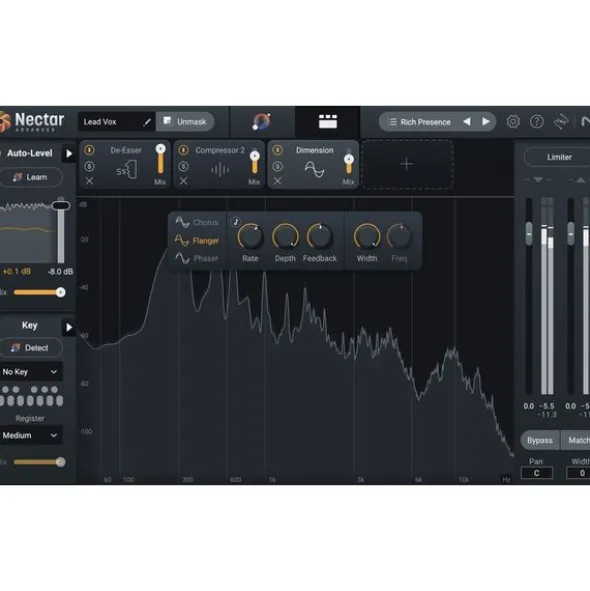590x591 pixels.
Task: Adjust the De-Esser Mix slider
Action: (161, 159)
